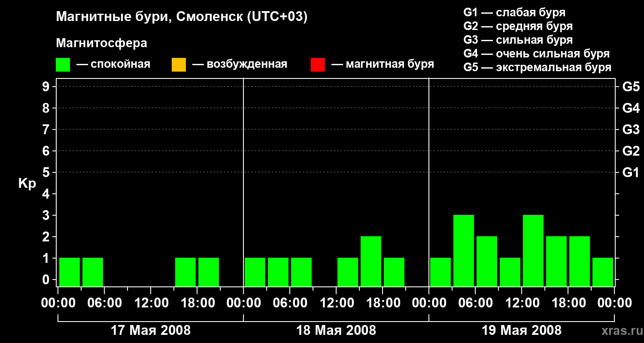The width and height of the screenshot is (644, 343).
Task: Click the '— возбужденная' legend label
Action: pos(240,65)
